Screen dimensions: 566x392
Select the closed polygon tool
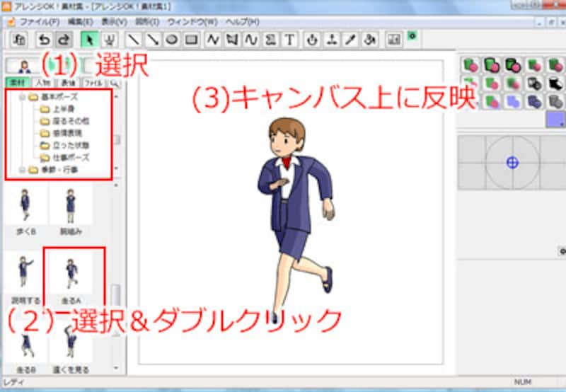(232, 40)
